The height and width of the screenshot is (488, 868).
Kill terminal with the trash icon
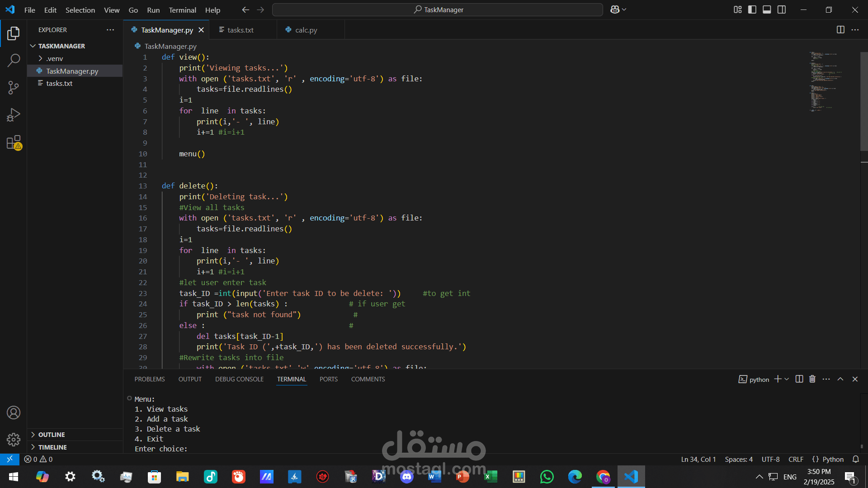click(x=812, y=379)
